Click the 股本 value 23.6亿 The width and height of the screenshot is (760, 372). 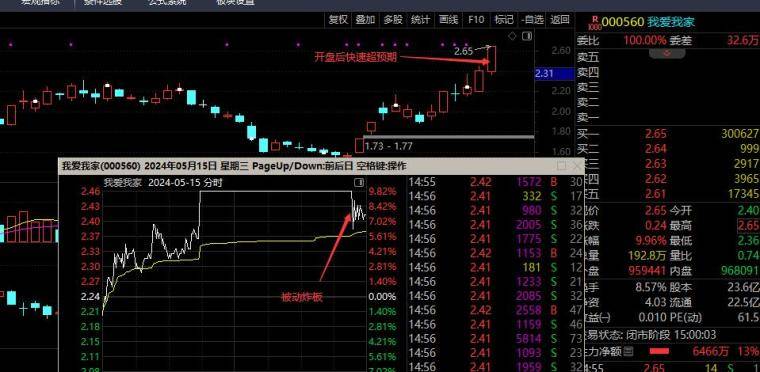(x=743, y=287)
